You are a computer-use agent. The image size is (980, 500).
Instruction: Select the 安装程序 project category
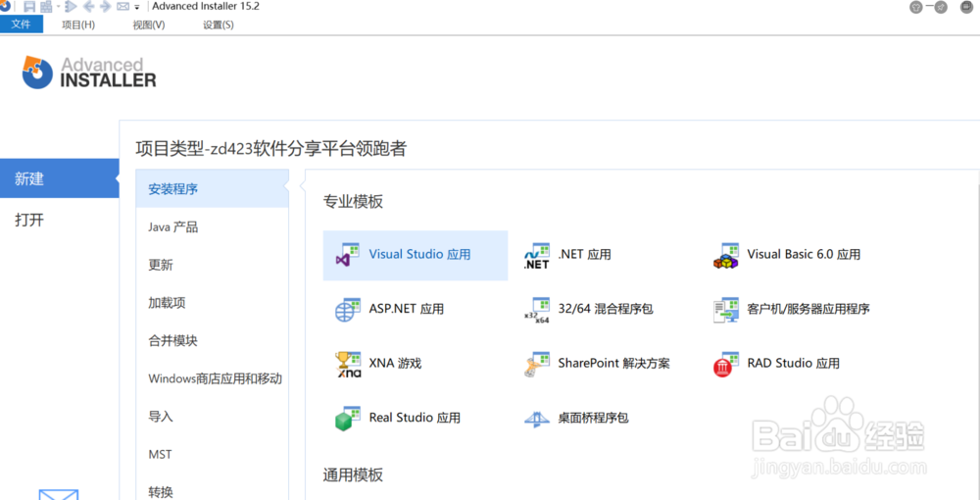(x=212, y=189)
